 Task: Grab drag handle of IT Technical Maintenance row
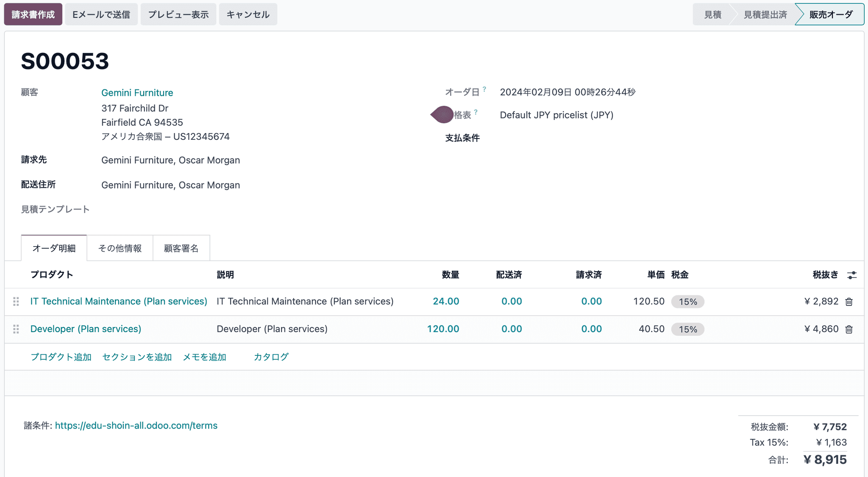16,302
